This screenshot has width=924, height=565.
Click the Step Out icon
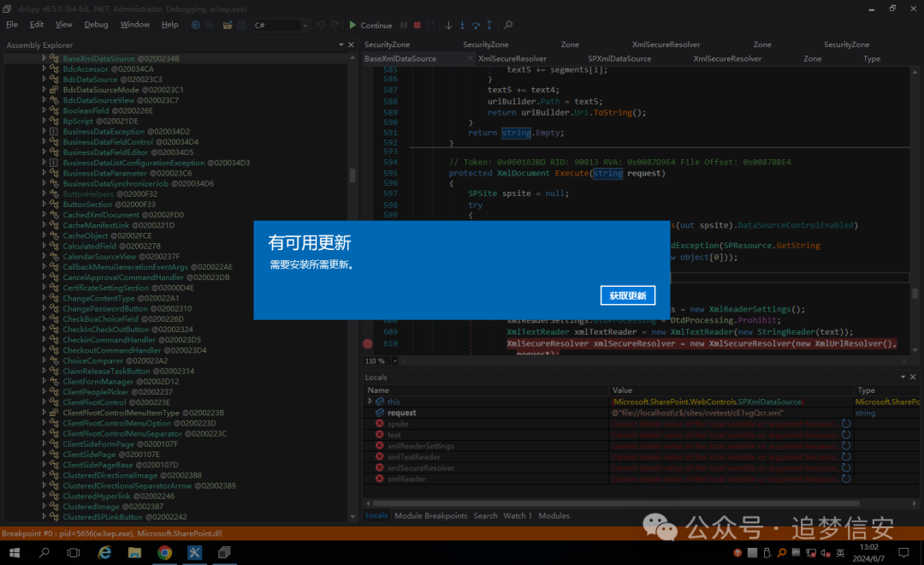489,25
